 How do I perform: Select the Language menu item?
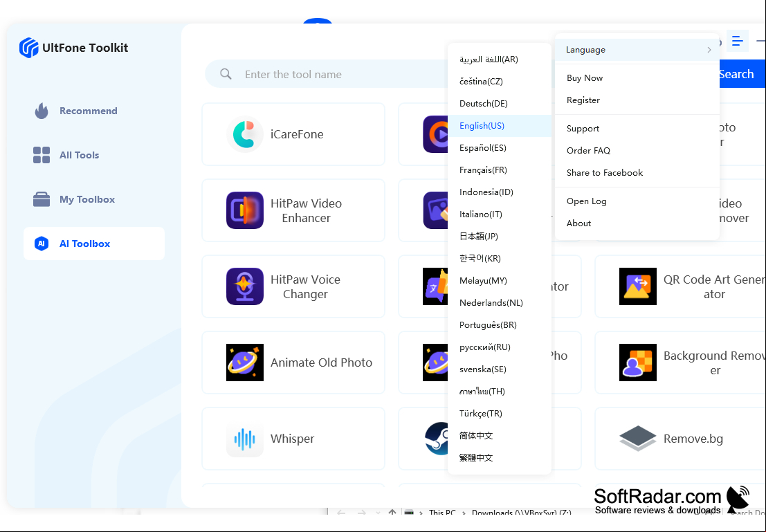tap(637, 50)
